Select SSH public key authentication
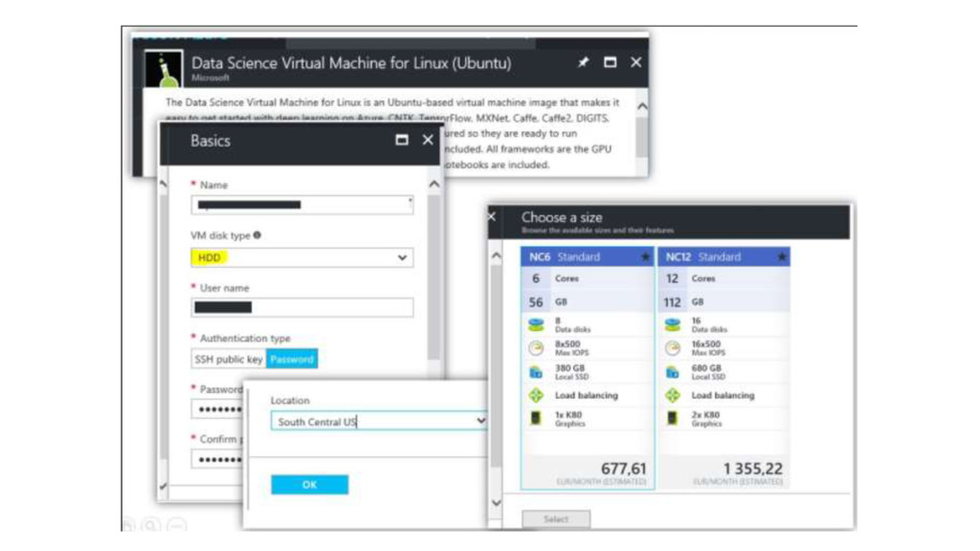The width and height of the screenshot is (980, 551). coord(229,360)
